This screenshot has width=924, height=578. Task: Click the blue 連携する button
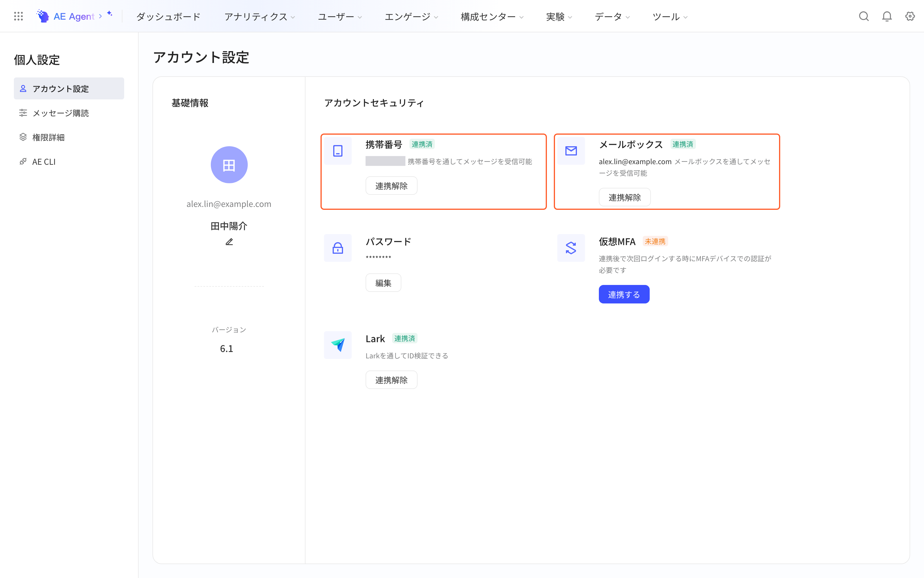(x=624, y=294)
